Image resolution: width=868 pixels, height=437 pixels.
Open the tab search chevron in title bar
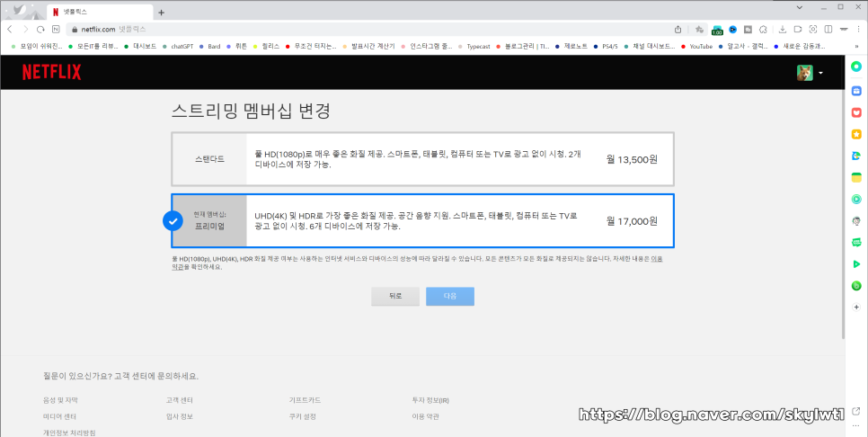[800, 7]
